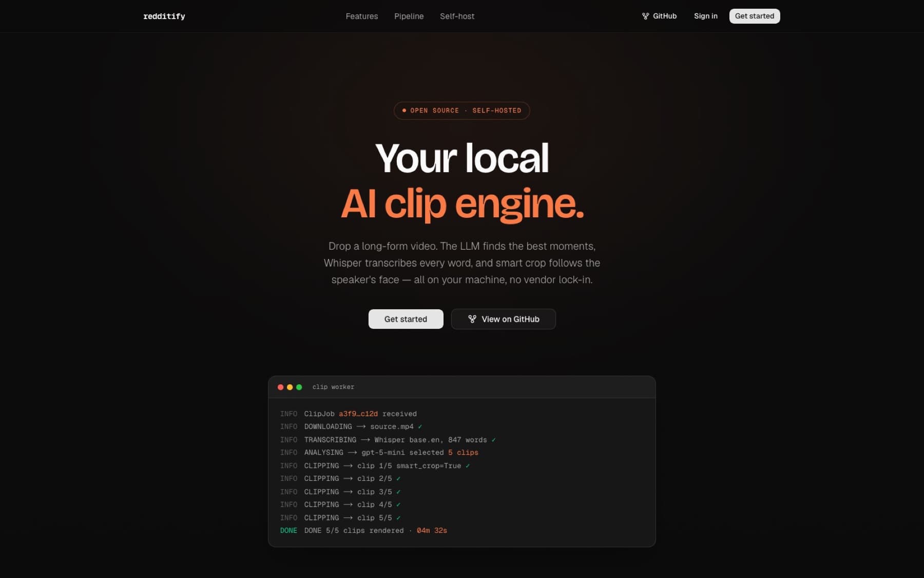This screenshot has width=924, height=578.
Task: Click the orange 'AI clip engine.' headline
Action: pos(463,204)
